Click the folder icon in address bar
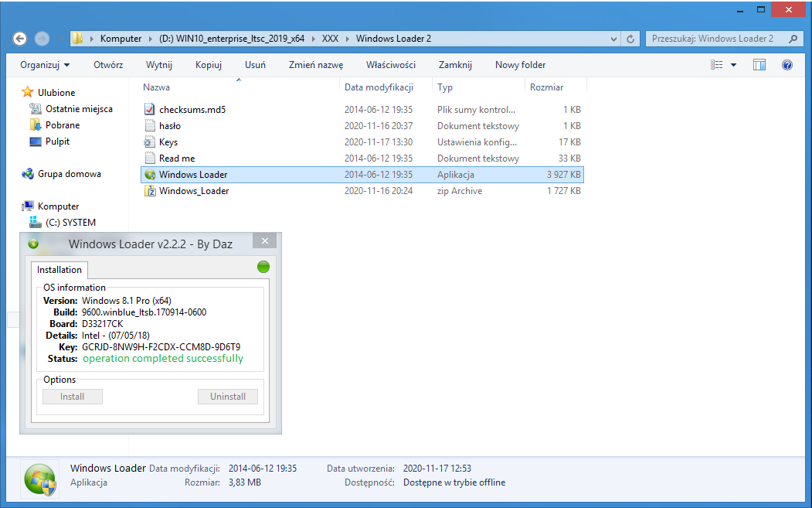 [x=78, y=39]
